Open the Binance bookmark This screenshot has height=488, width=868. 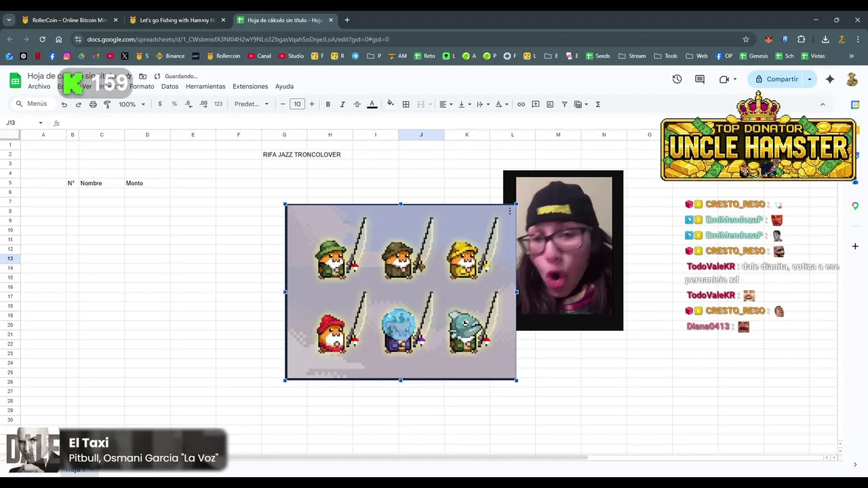click(x=170, y=56)
